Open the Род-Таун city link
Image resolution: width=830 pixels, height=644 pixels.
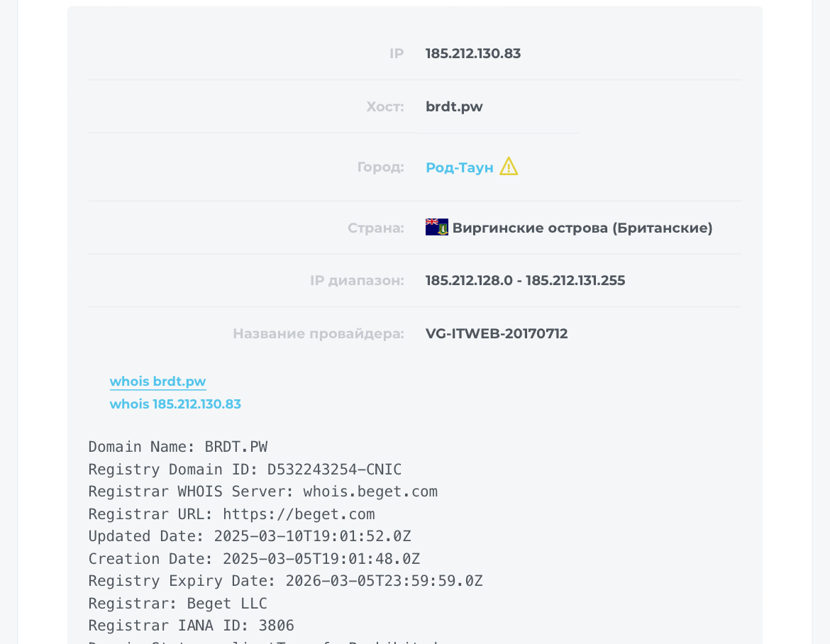click(x=460, y=167)
